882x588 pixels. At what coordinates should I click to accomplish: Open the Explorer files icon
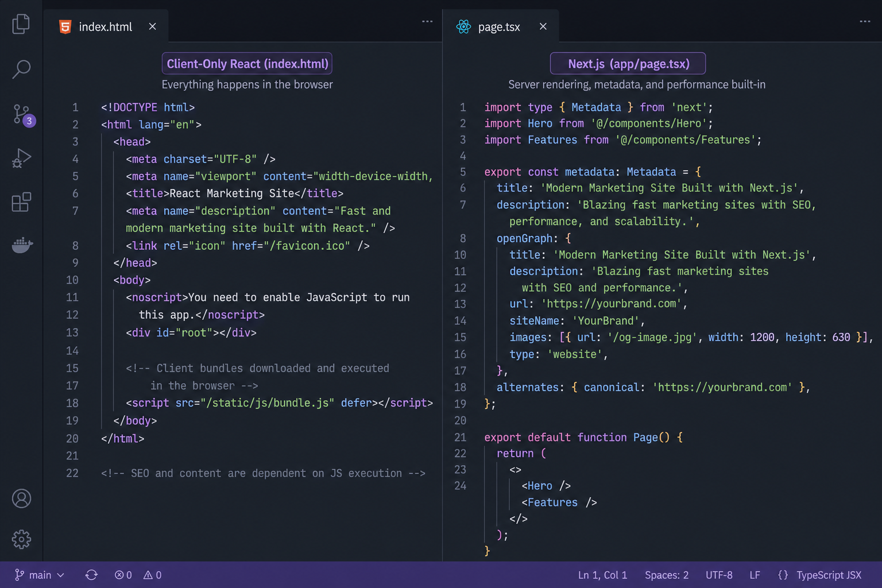[21, 24]
